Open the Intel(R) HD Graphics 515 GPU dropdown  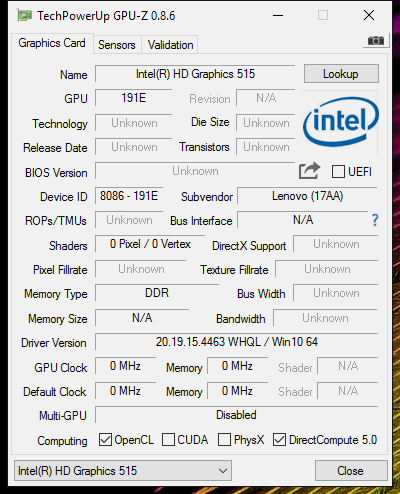coord(123,471)
